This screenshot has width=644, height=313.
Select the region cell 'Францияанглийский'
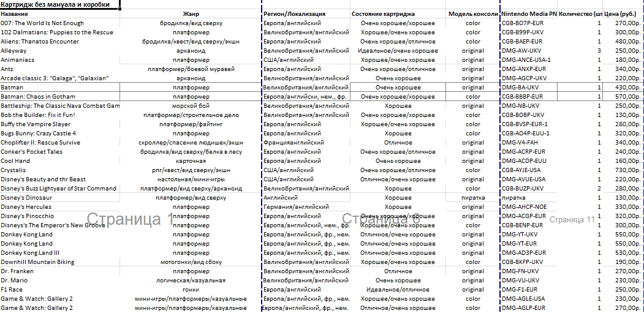click(306, 143)
